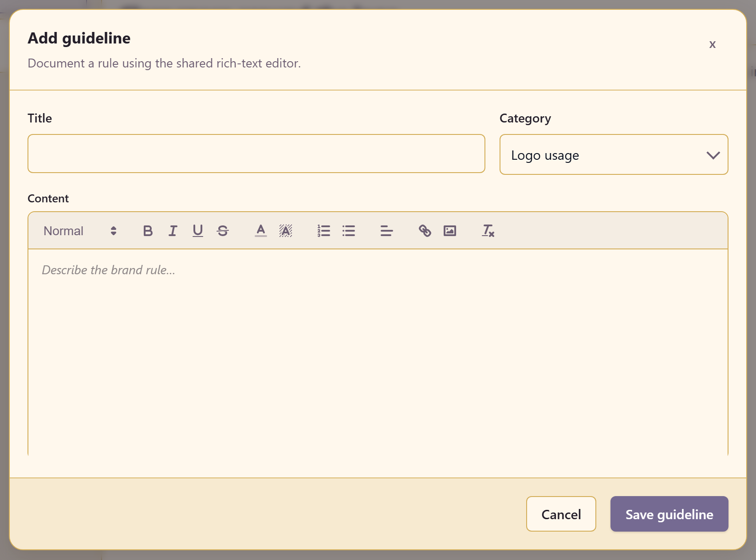Toggle underline formatting
This screenshot has height=560, width=756.
pyautogui.click(x=198, y=231)
